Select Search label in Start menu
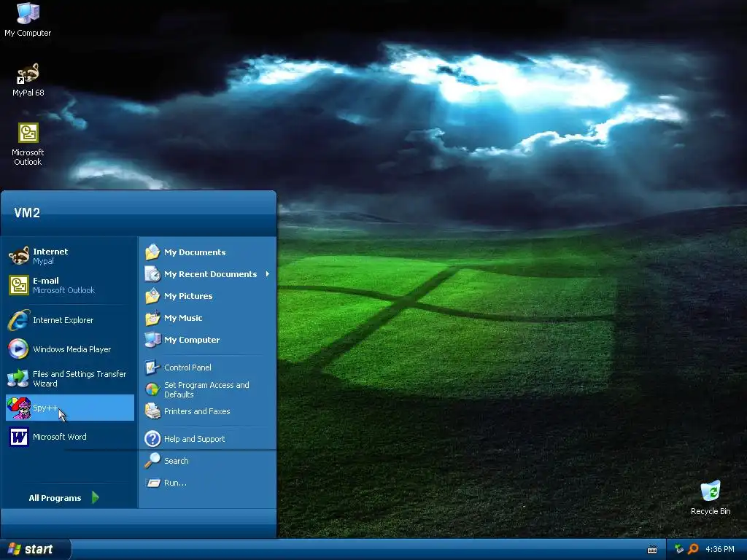The height and width of the screenshot is (560, 747). point(177,461)
